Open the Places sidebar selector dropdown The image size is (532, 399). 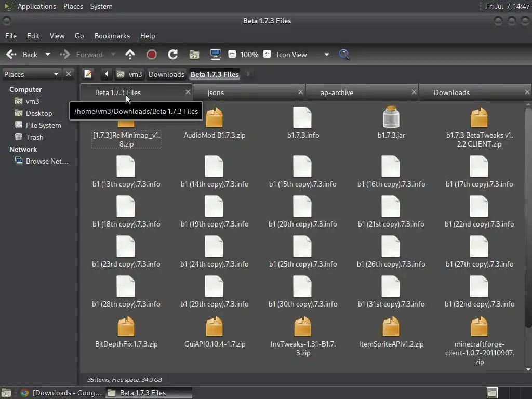pyautogui.click(x=32, y=74)
